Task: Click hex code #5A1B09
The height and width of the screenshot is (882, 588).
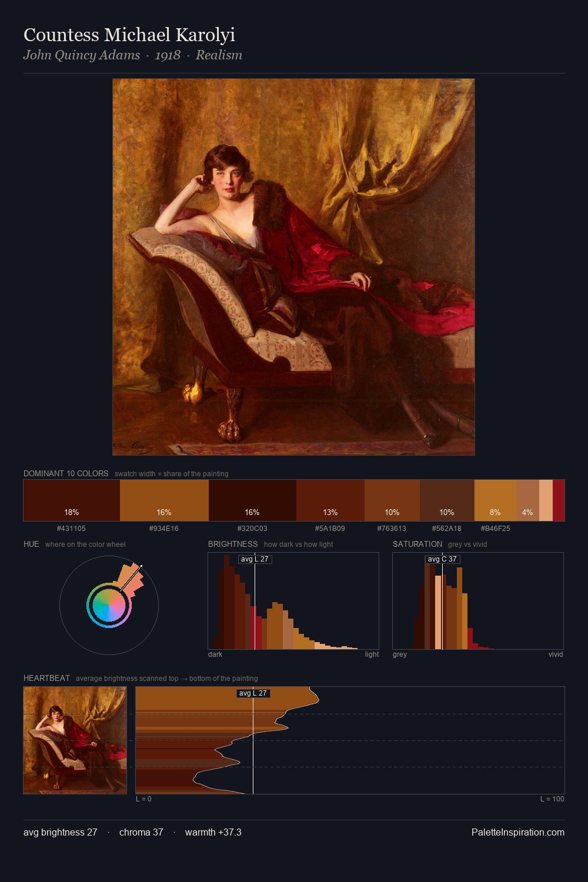Action: pos(330,529)
